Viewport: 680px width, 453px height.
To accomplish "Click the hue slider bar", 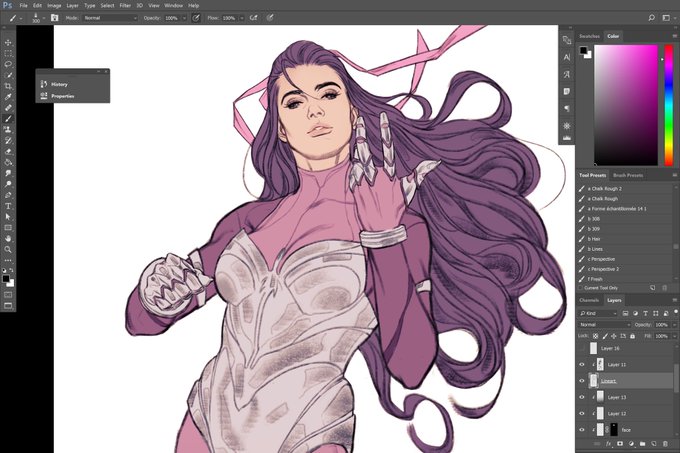I will 669,105.
